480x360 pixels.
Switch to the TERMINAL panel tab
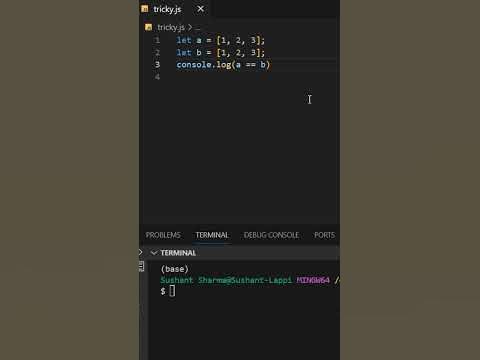coord(212,235)
